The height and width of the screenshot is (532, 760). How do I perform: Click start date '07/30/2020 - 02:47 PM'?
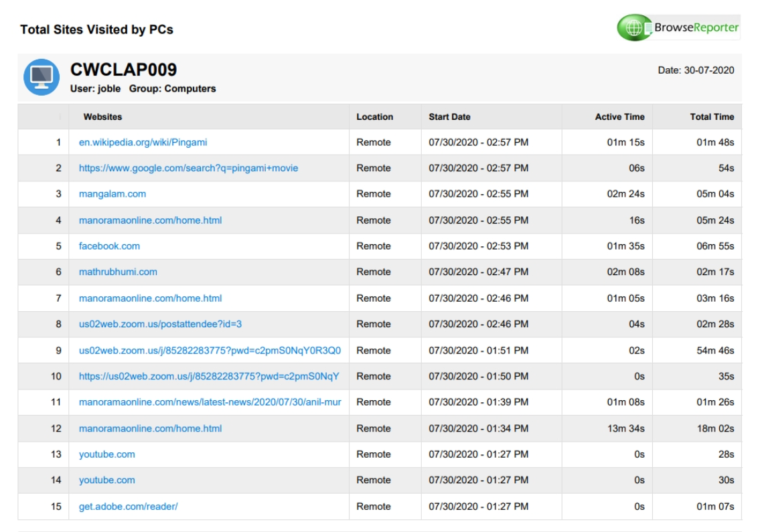[478, 272]
